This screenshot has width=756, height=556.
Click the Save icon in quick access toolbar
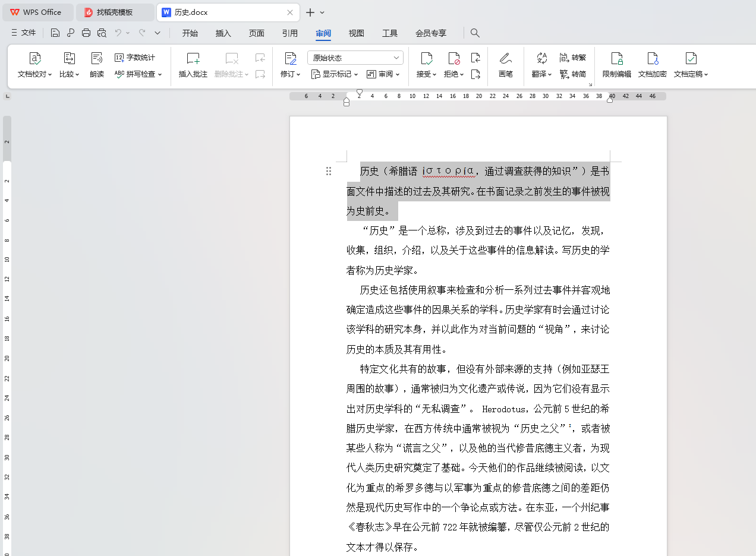tap(55, 33)
